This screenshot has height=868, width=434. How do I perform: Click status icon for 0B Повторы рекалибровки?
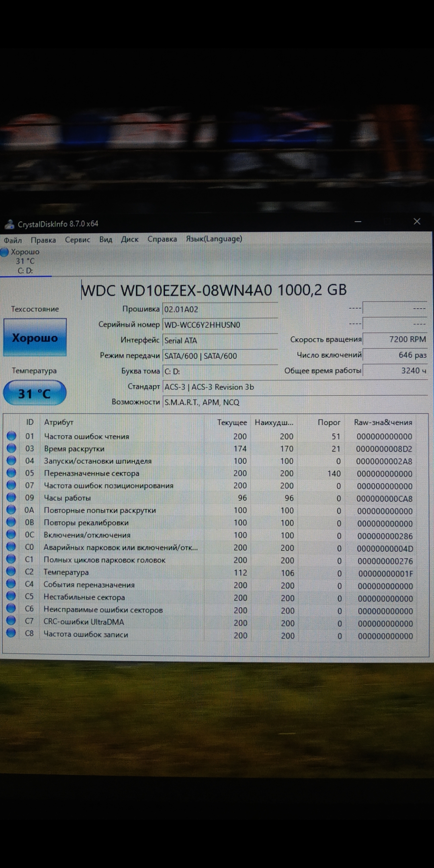[x=11, y=522]
